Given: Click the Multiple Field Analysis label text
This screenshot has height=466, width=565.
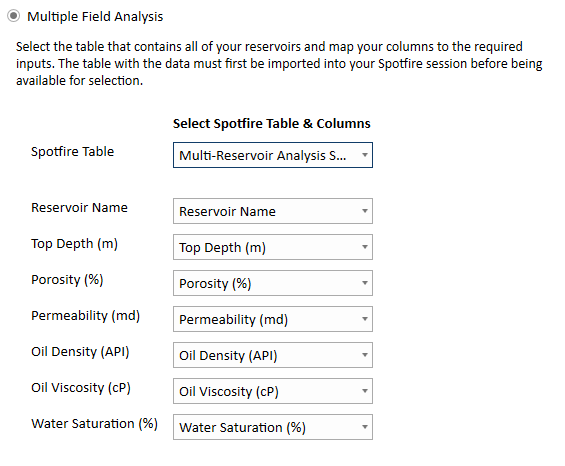Looking at the screenshot, I should [95, 17].
